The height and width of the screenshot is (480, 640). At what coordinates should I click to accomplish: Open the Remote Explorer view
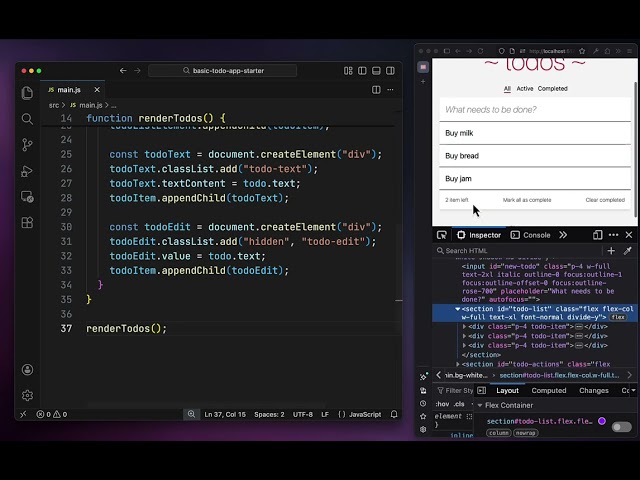(27, 197)
